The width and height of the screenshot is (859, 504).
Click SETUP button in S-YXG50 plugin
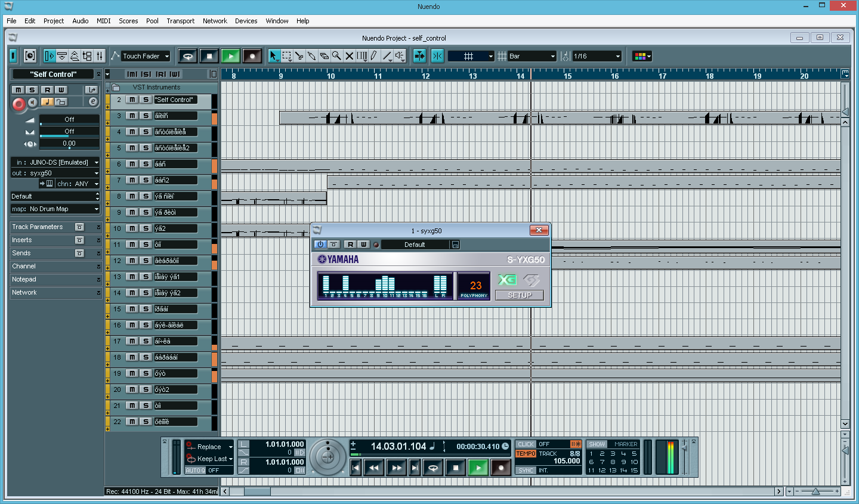pyautogui.click(x=520, y=295)
